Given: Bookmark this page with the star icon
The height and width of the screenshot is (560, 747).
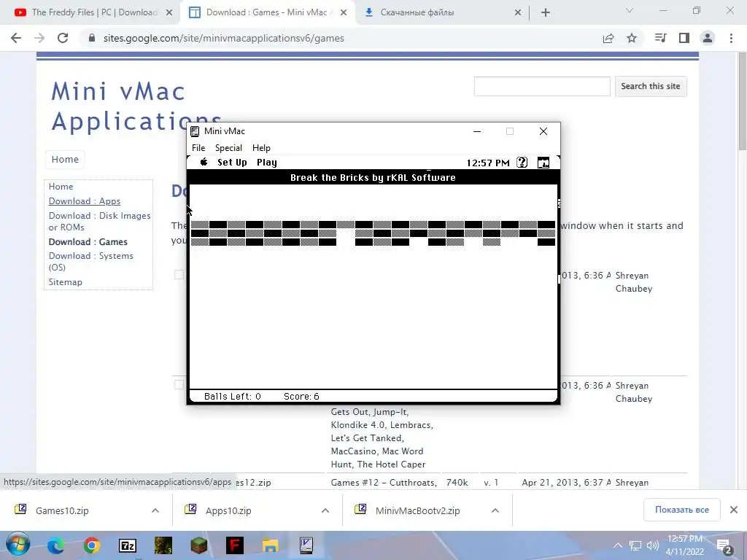Looking at the screenshot, I should (632, 38).
